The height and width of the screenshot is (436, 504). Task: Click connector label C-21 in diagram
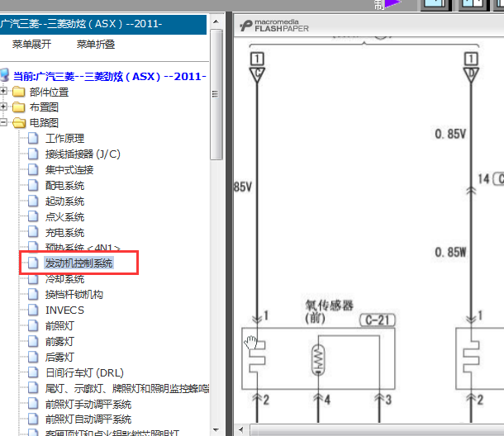click(x=378, y=320)
